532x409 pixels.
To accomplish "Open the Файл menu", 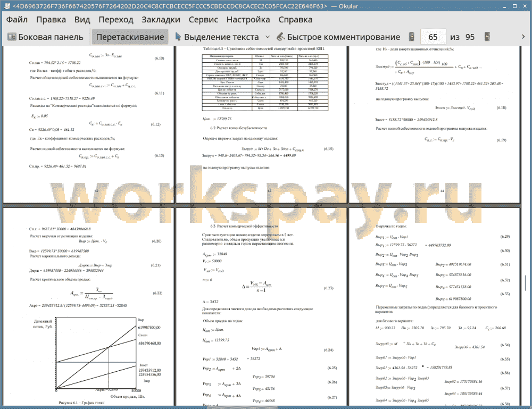I will [17, 20].
